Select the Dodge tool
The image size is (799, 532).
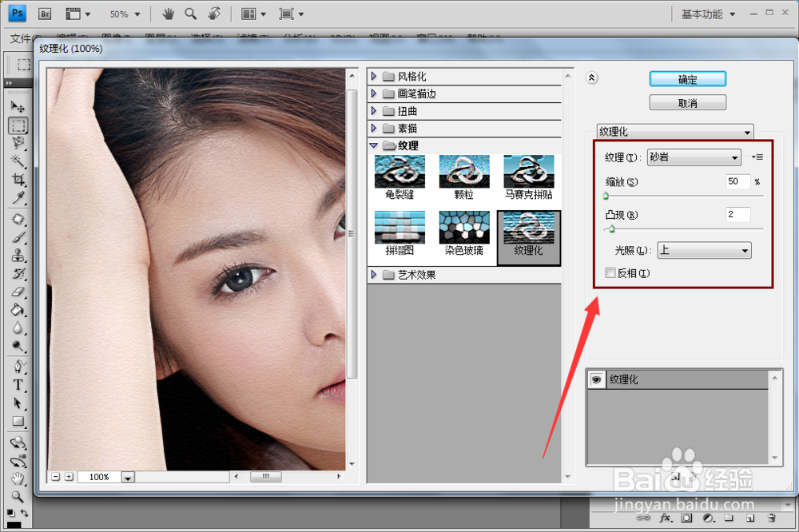click(x=18, y=347)
